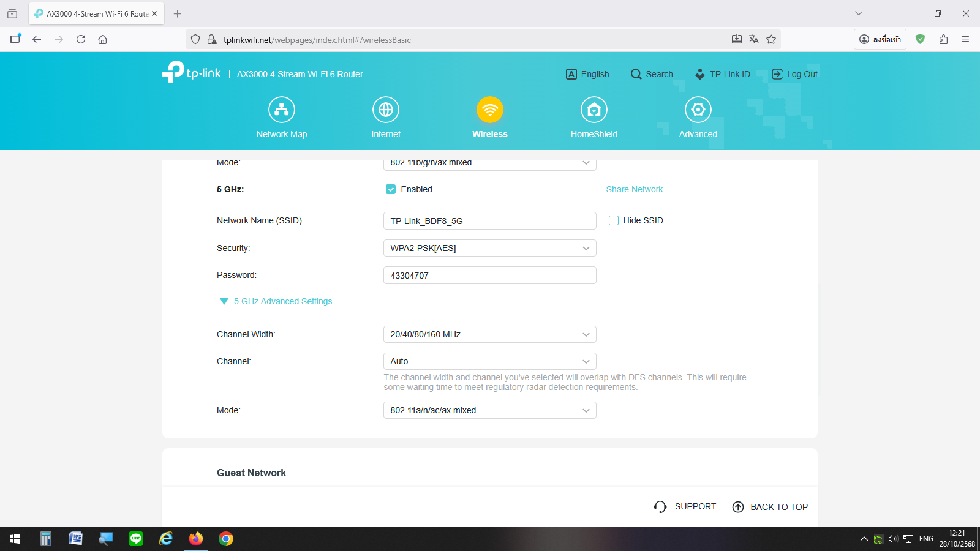Click the Search magnifier icon
Viewport: 980px width, 551px height.
pos(636,74)
